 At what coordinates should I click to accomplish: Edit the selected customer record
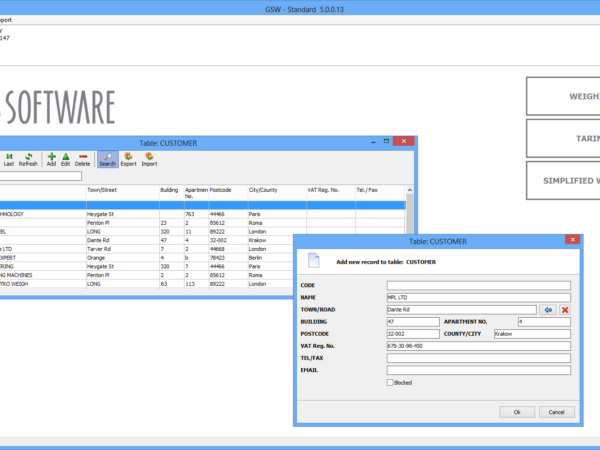pyautogui.click(x=65, y=159)
